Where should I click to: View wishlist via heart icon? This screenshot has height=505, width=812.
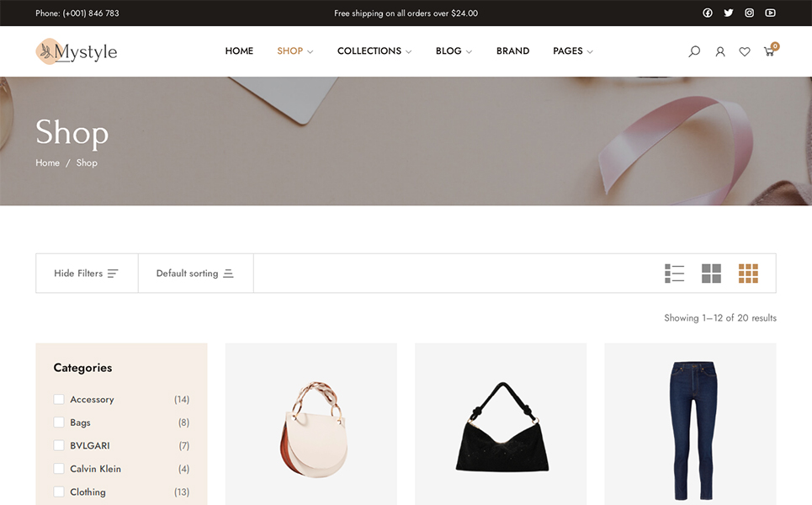pos(745,51)
